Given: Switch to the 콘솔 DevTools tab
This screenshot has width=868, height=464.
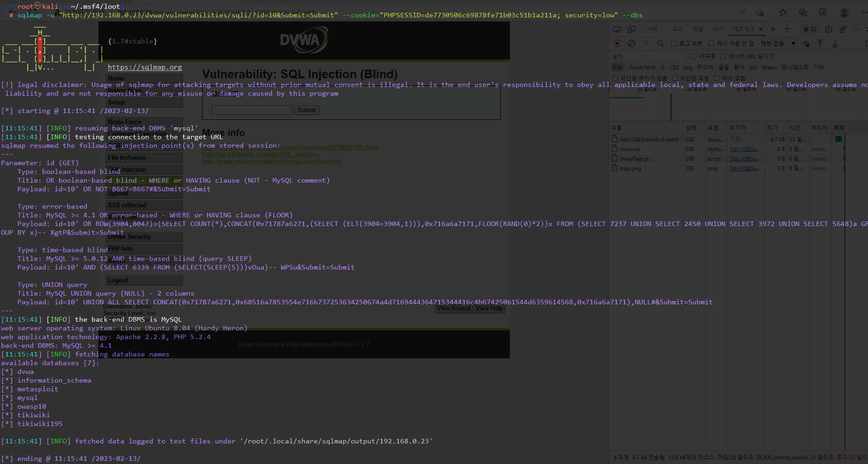Looking at the screenshot, I should pos(698,29).
